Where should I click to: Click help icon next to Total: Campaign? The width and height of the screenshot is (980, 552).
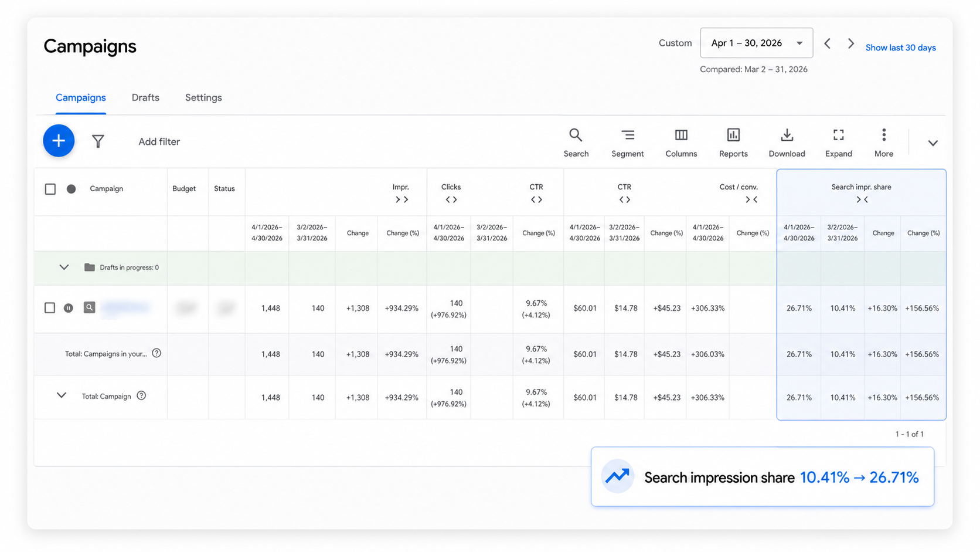coord(141,396)
